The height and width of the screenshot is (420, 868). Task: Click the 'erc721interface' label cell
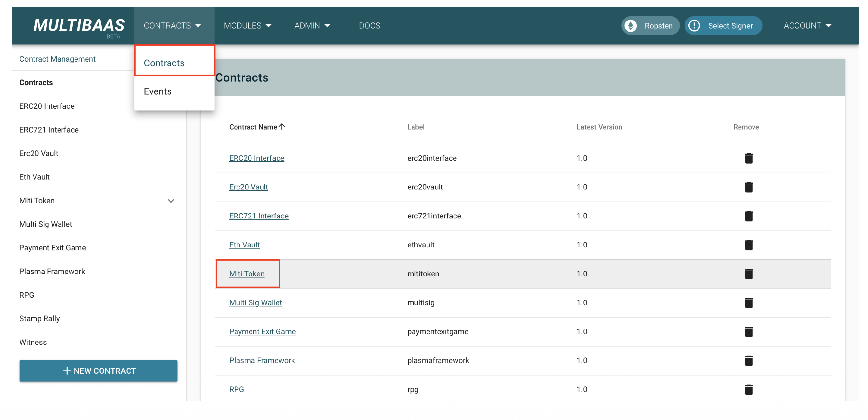pos(434,216)
